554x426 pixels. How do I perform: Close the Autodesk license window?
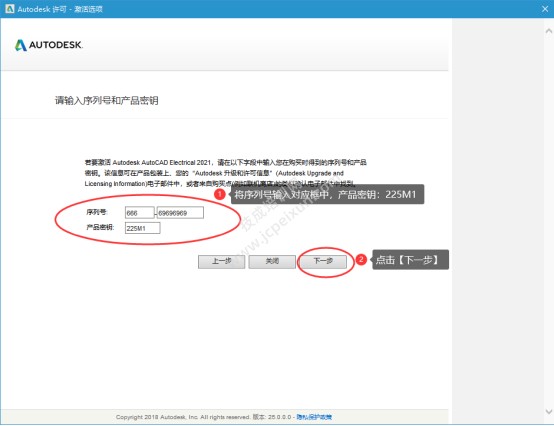click(545, 9)
